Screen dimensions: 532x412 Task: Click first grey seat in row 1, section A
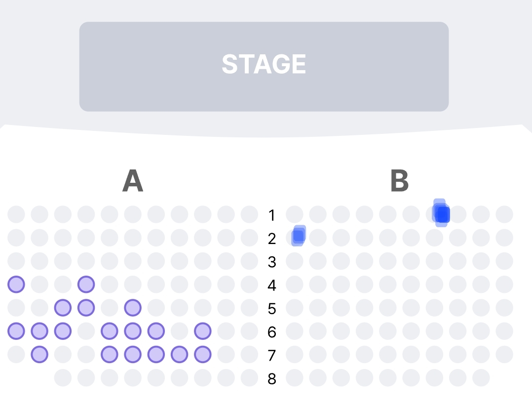[16, 214]
